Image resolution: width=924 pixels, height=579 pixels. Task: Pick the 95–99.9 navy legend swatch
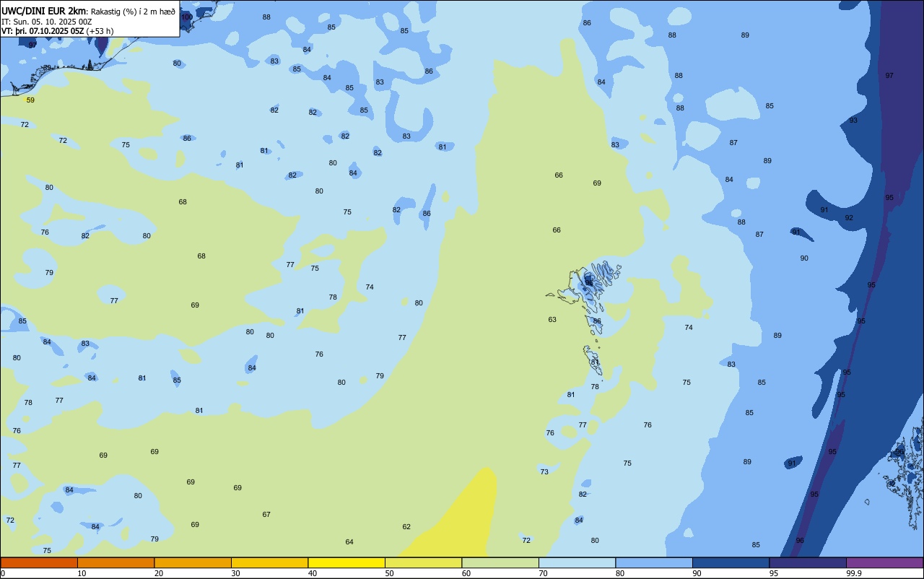pos(808,562)
